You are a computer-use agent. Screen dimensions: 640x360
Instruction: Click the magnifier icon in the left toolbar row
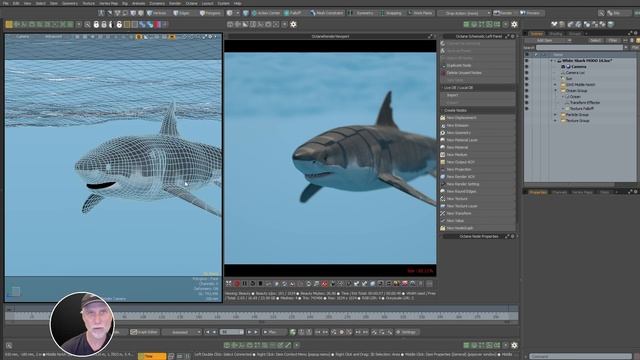coord(87,25)
